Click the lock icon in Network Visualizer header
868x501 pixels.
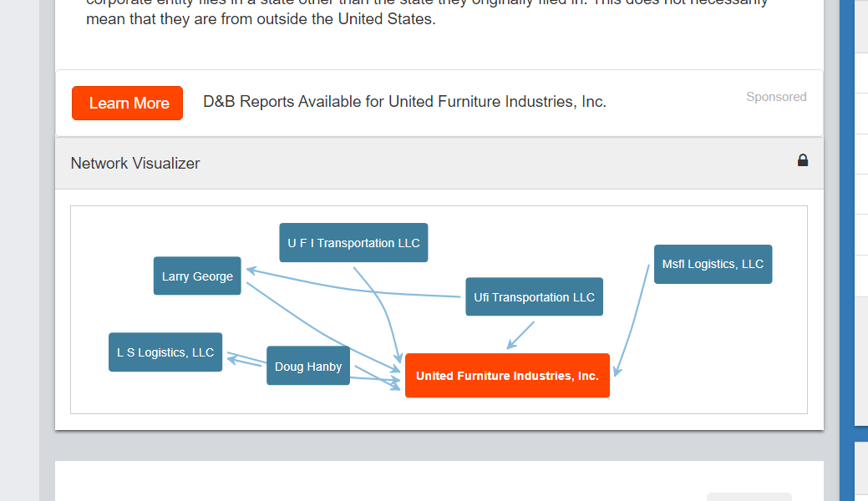[x=803, y=160]
